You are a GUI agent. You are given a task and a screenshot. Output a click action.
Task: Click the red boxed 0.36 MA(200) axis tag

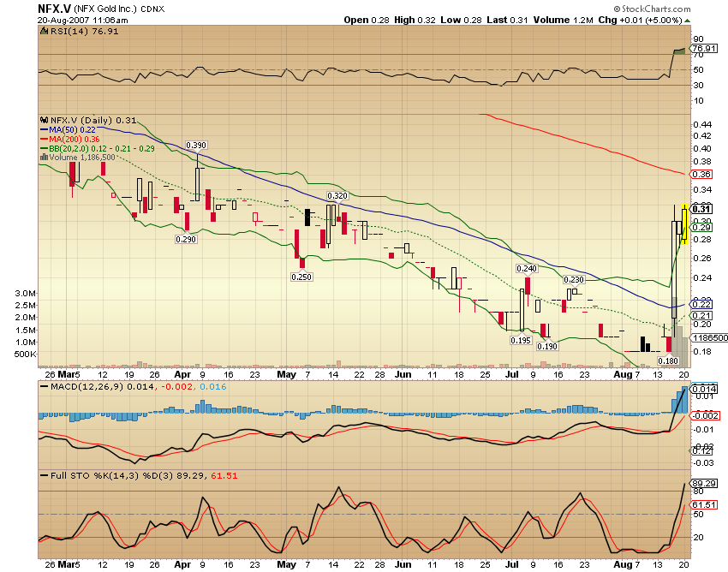pos(701,174)
